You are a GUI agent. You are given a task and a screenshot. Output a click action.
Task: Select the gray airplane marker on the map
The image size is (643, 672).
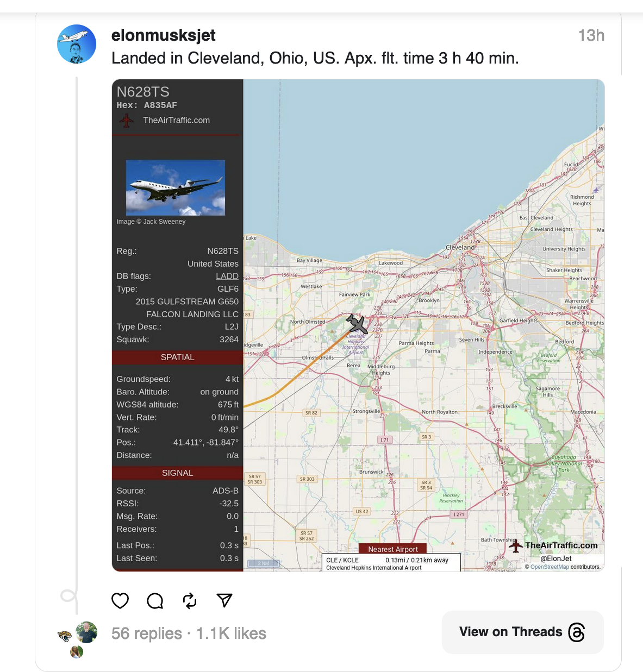(x=357, y=324)
